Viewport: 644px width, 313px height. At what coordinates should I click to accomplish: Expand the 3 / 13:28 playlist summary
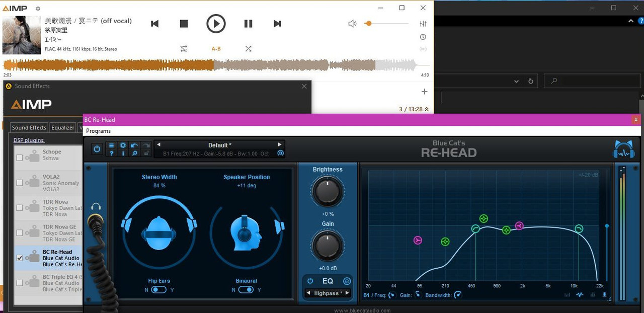click(414, 109)
